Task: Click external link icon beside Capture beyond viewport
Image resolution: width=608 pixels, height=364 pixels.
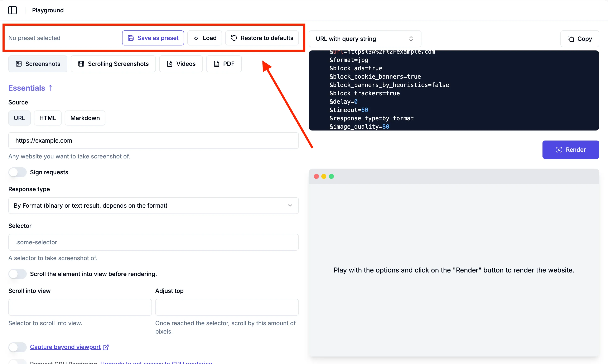Action: (x=106, y=347)
